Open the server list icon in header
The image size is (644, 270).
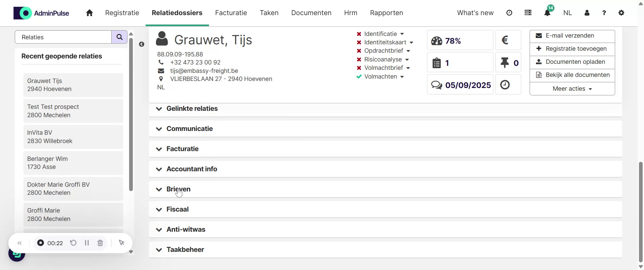click(528, 13)
